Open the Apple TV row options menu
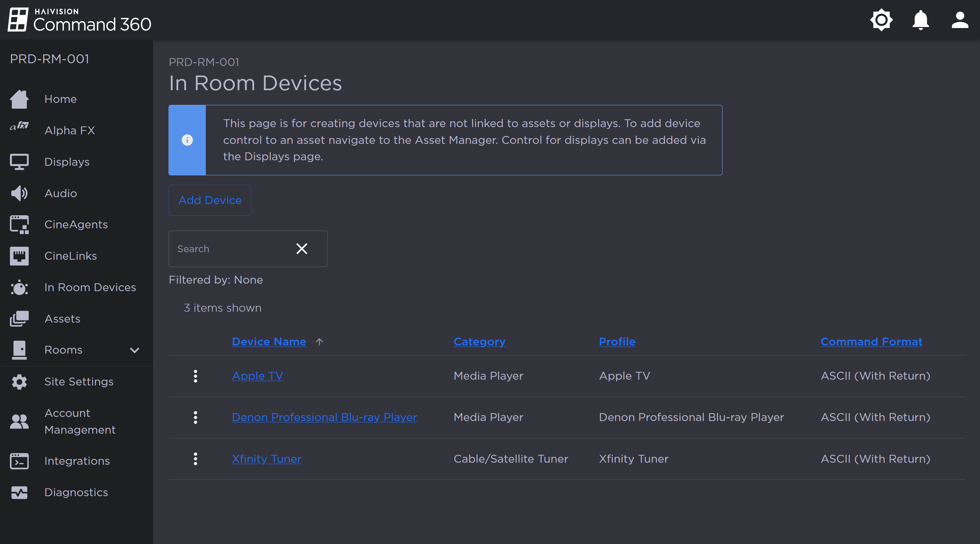 [196, 376]
